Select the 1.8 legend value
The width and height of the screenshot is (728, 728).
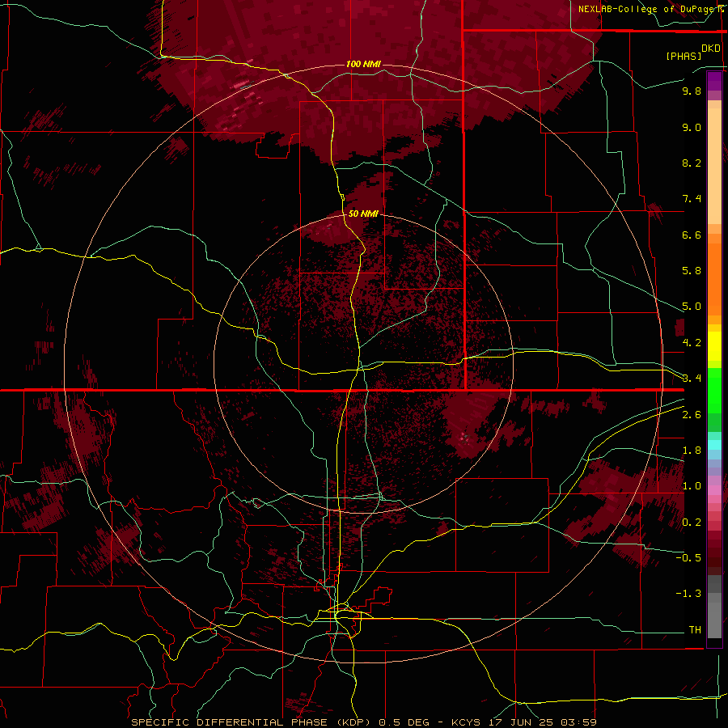[x=692, y=451]
